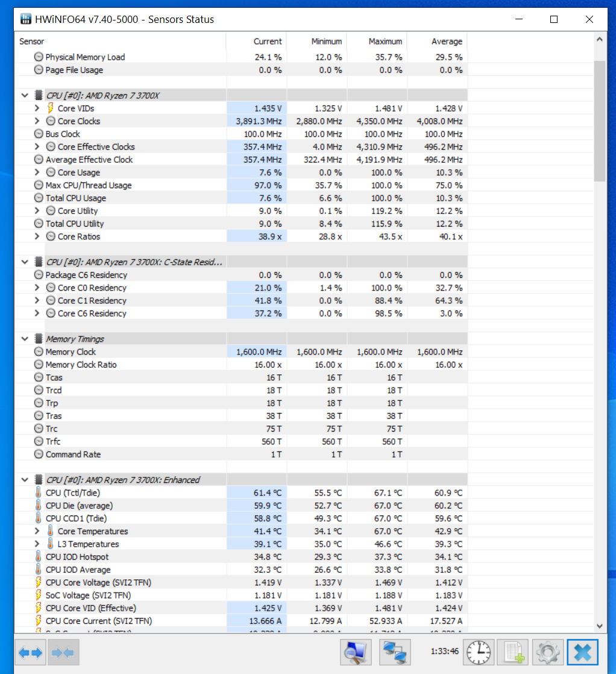Expand the L3 Temperatures row
This screenshot has width=616, height=674.
point(37,544)
